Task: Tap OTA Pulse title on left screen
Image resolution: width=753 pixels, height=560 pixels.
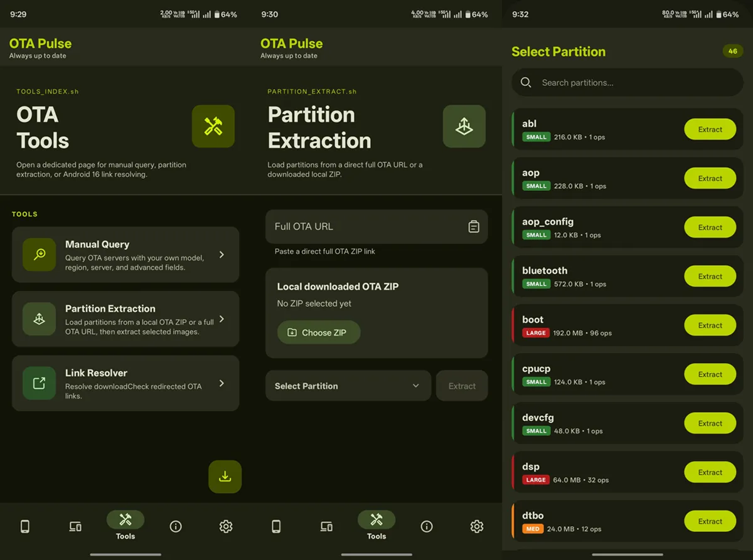Action: [40, 43]
